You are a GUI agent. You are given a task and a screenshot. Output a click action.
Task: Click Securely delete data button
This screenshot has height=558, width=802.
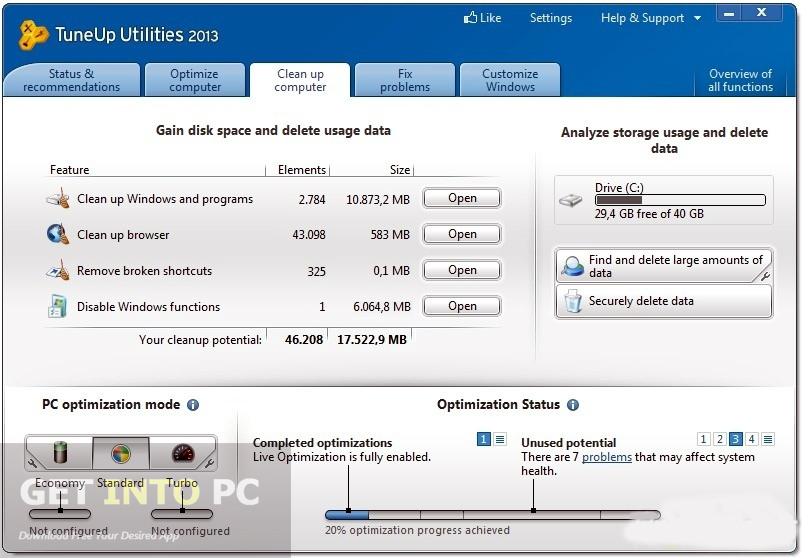[x=663, y=301]
